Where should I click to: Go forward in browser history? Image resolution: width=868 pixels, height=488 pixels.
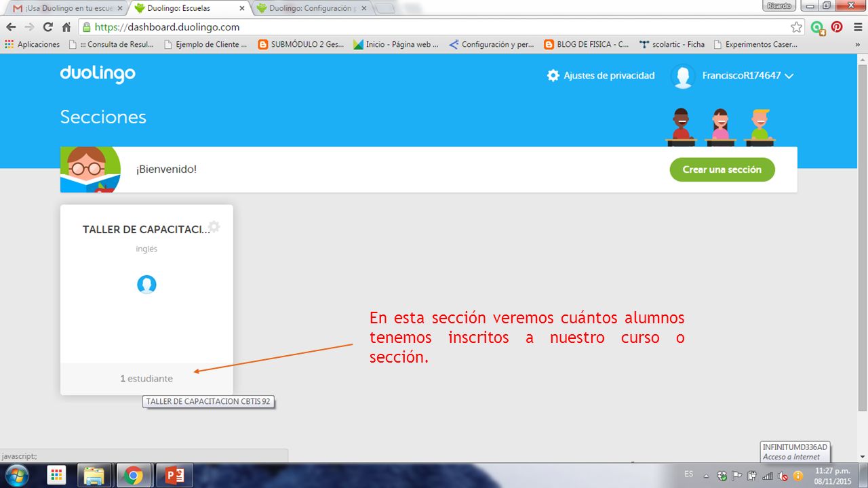point(29,27)
